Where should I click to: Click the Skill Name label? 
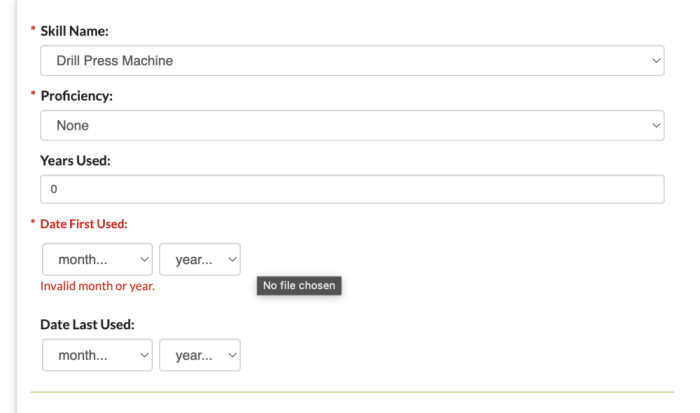click(x=74, y=32)
